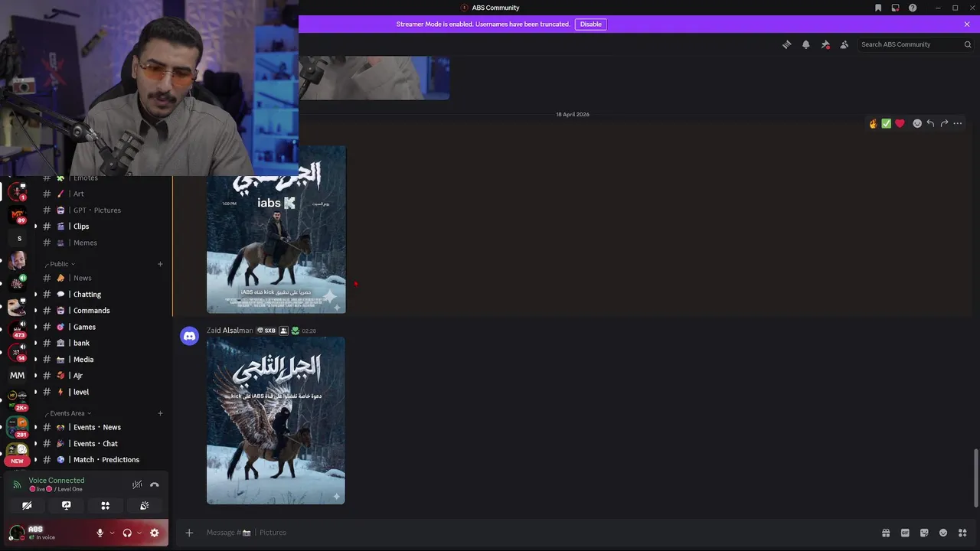Open the GIF picker
Image resolution: width=980 pixels, height=551 pixels.
tap(905, 533)
